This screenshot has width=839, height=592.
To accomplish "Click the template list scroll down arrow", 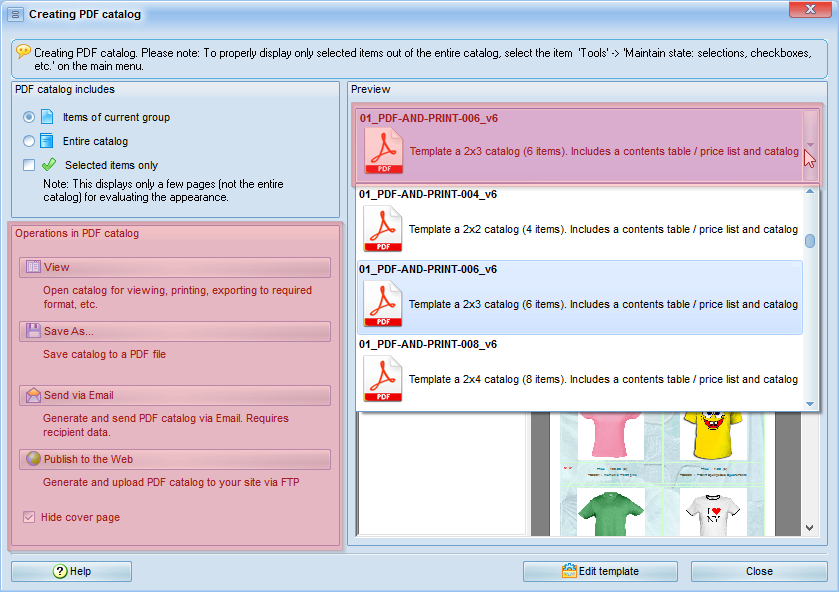I will coord(810,404).
